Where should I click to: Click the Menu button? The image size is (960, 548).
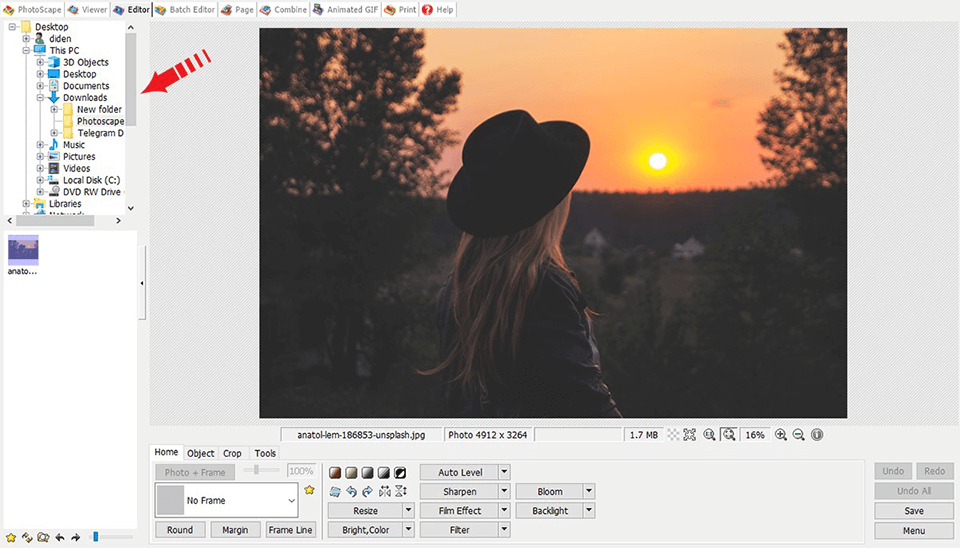point(913,530)
